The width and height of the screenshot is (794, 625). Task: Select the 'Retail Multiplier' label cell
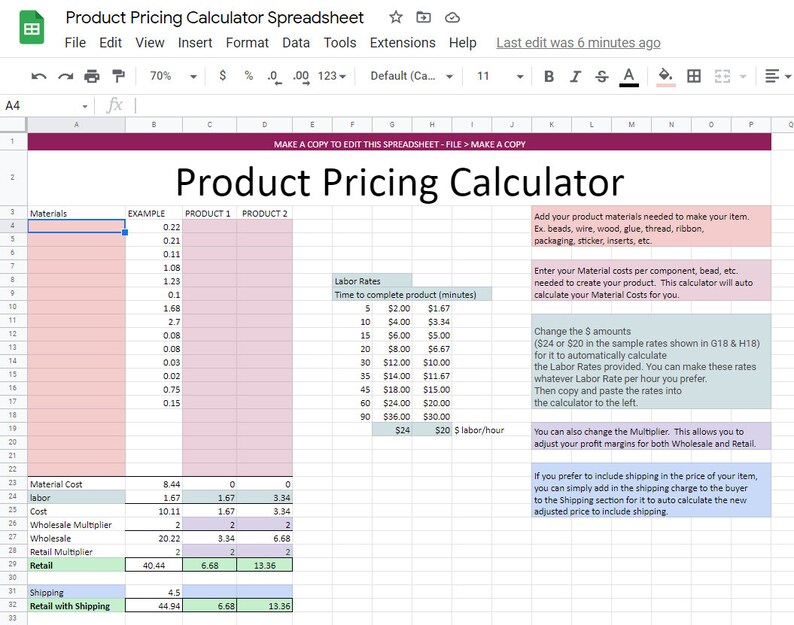tap(76, 552)
